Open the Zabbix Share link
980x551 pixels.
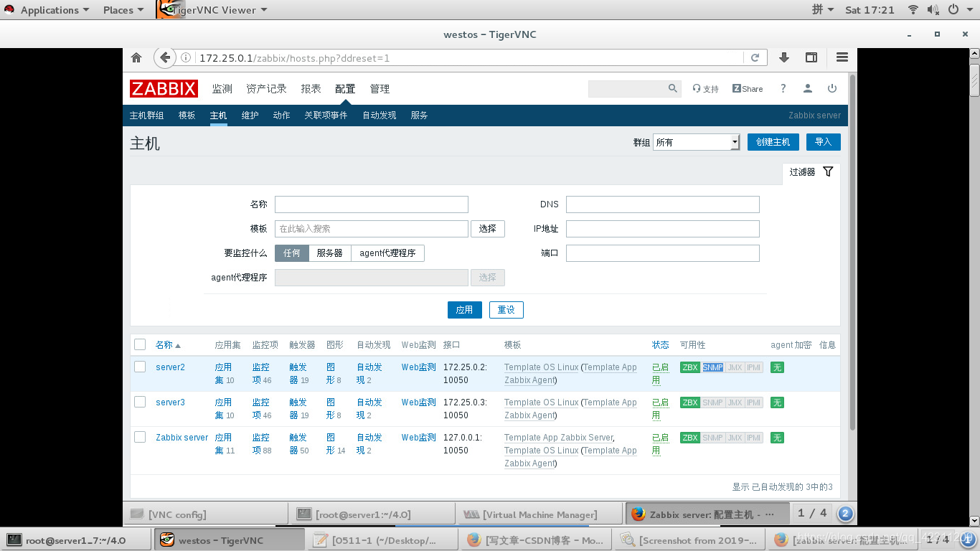(748, 89)
